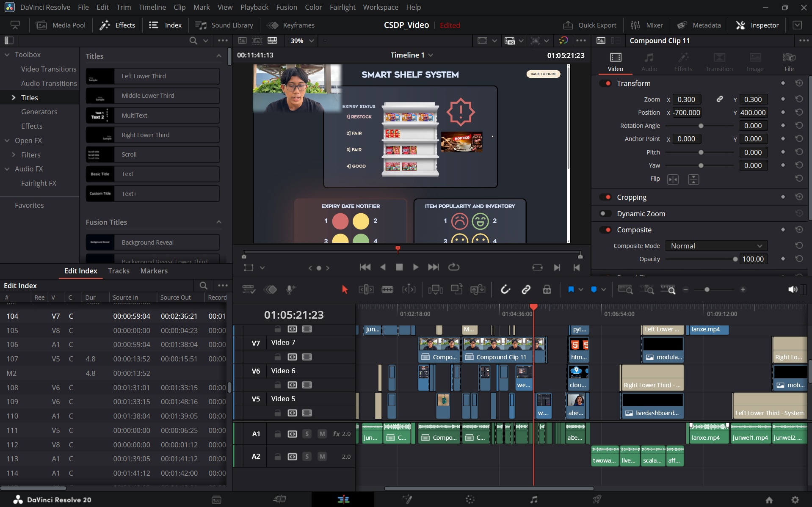Viewport: 812px width, 507px height.
Task: Add a blue flag to the clip
Action: point(571,289)
